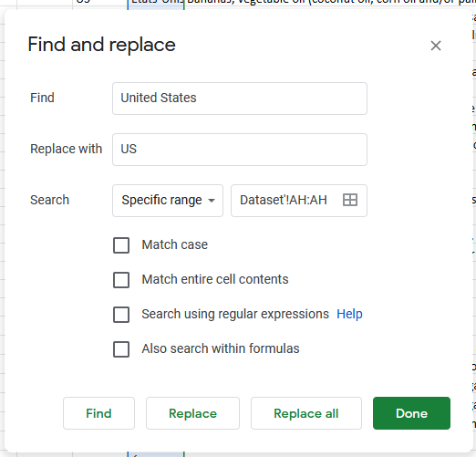Screen dimensions: 476x457
Task: Close the Find and replace dialog
Action: pyautogui.click(x=436, y=46)
